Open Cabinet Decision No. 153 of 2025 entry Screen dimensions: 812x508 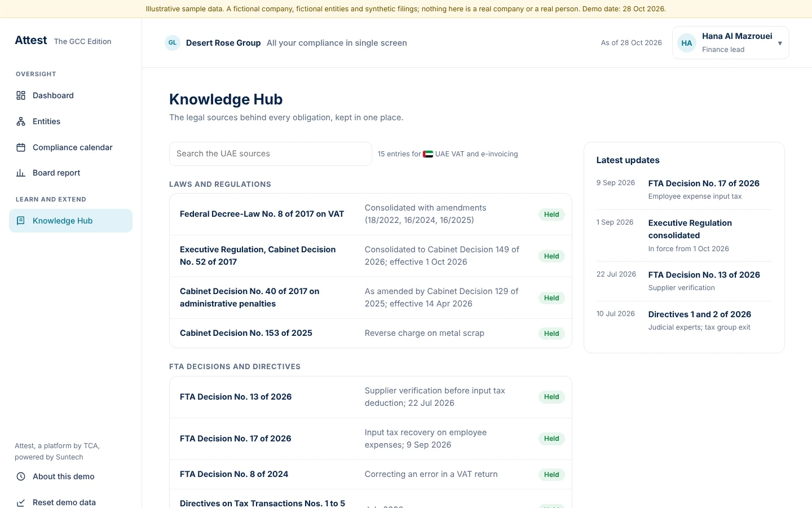370,333
